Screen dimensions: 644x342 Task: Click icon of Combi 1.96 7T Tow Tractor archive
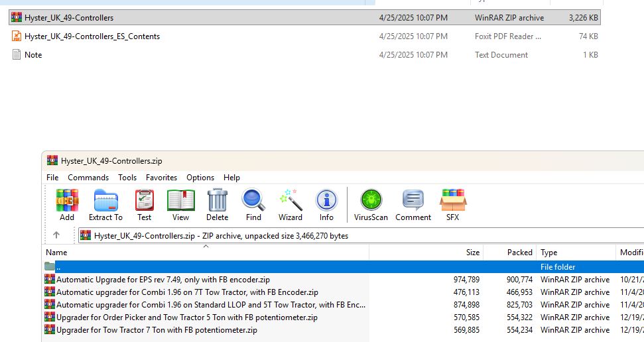(x=50, y=292)
